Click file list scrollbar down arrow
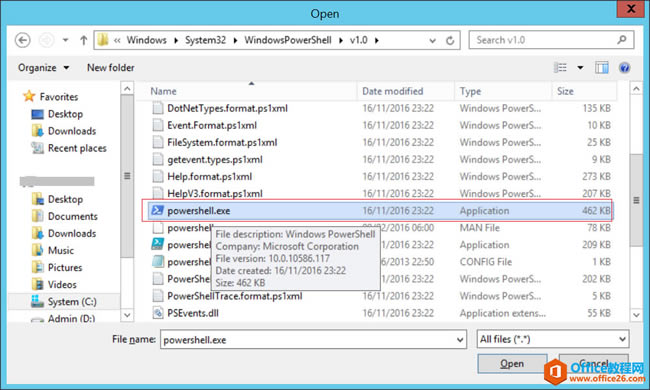The width and height of the screenshot is (650, 390). [636, 315]
